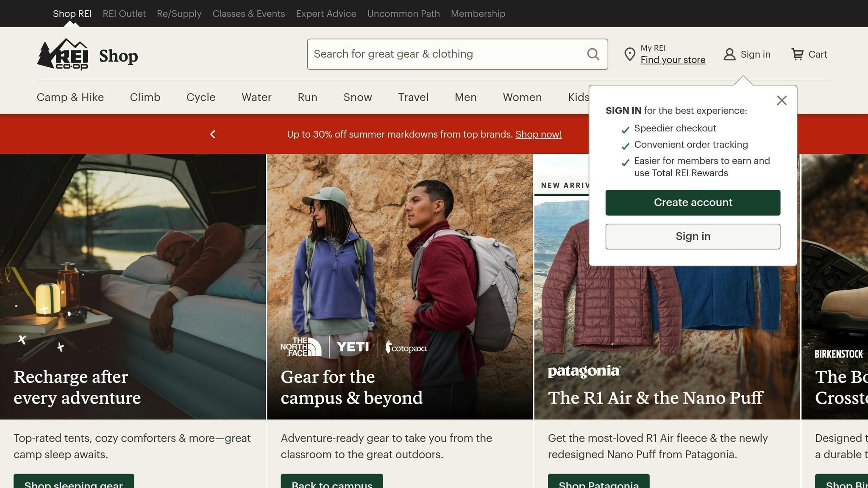Viewport: 868px width, 488px height.
Task: Click the Sign in person icon
Action: tap(729, 54)
